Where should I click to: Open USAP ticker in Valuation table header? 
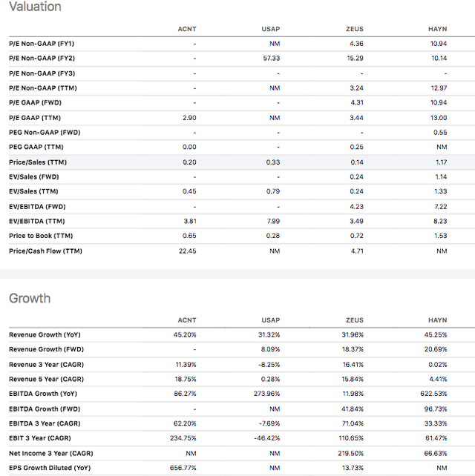tap(270, 29)
